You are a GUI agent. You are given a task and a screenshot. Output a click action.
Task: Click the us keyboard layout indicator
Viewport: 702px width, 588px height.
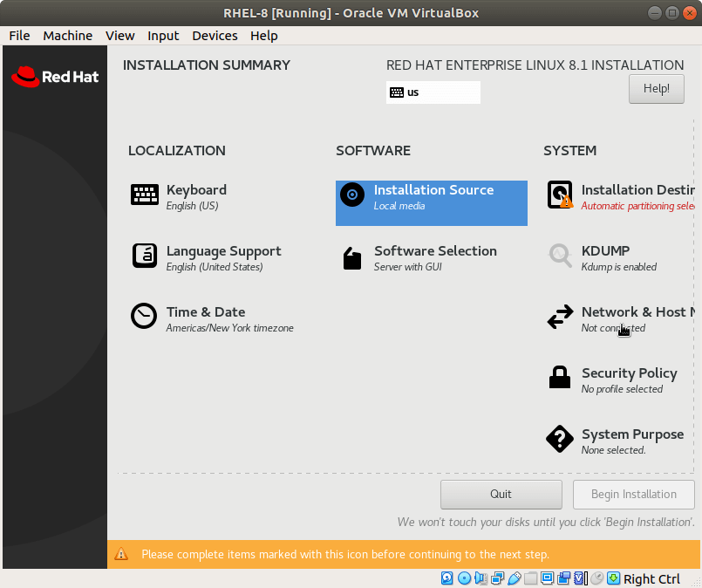pos(433,92)
